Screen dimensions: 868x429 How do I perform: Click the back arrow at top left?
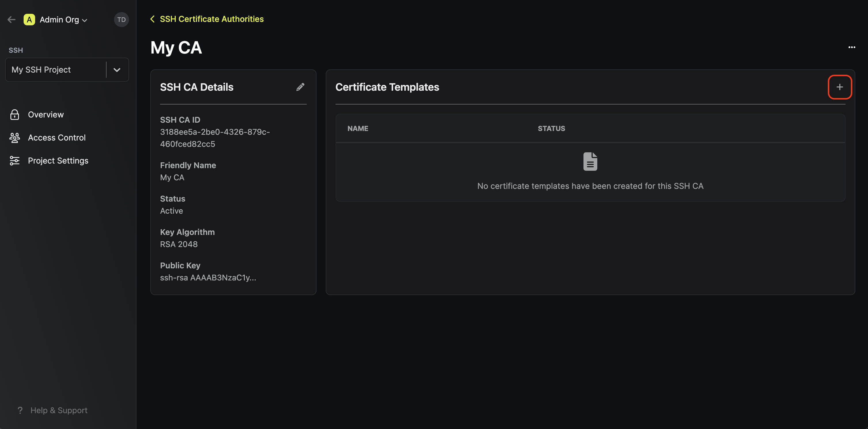(12, 19)
